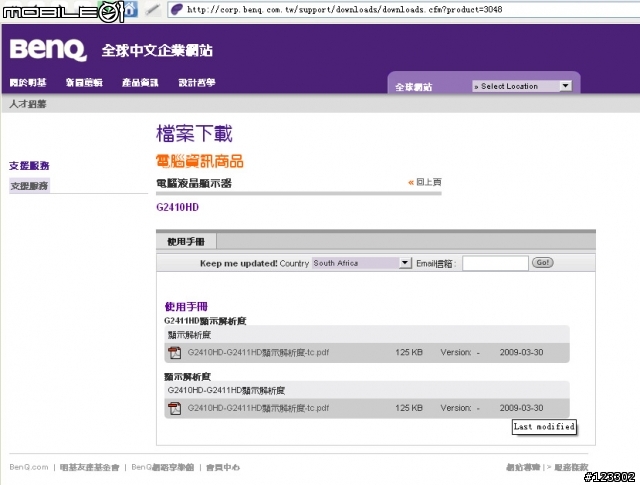
Task: Click the pencil edit icon in toolbar
Action: tap(152, 9)
